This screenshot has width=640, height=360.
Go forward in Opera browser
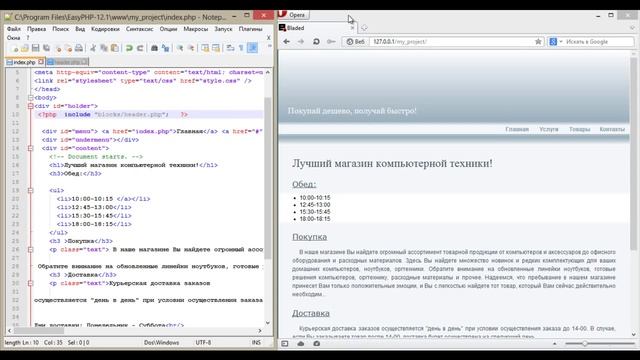click(301, 42)
